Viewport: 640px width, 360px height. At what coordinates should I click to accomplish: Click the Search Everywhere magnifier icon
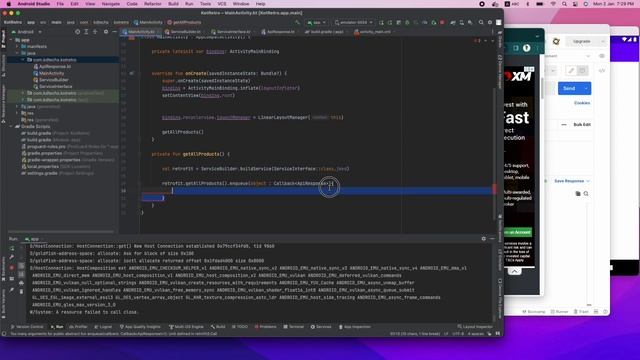click(x=481, y=22)
